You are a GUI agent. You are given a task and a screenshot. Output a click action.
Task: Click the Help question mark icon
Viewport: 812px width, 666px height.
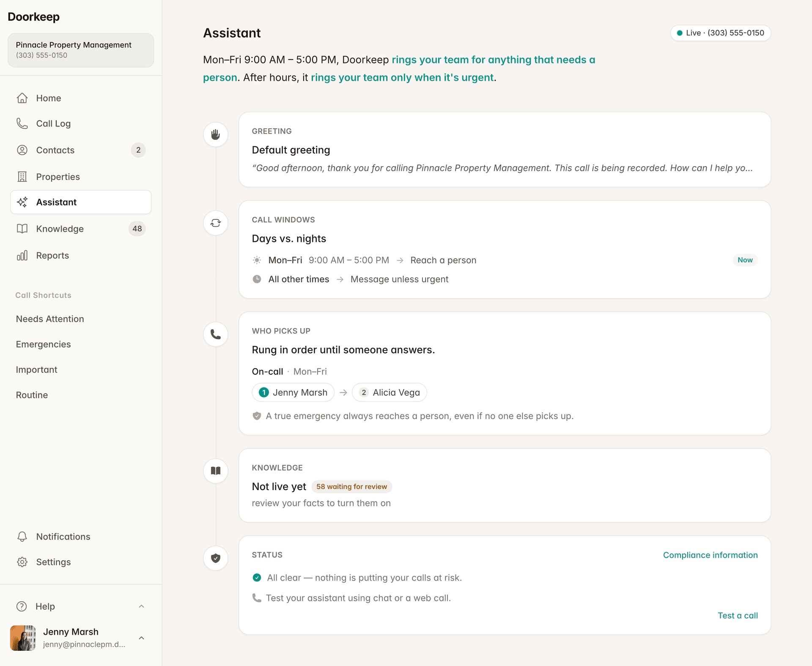(22, 606)
